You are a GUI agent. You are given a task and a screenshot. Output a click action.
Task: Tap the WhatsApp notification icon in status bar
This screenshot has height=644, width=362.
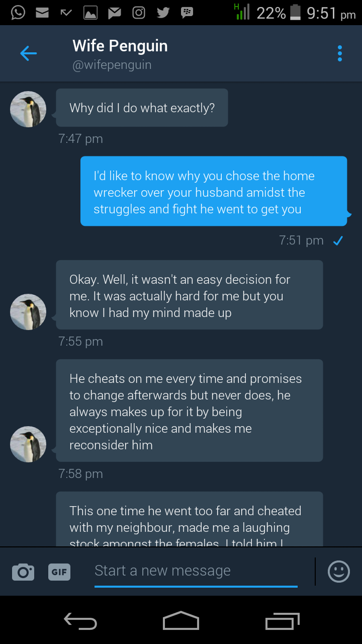pyautogui.click(x=18, y=12)
